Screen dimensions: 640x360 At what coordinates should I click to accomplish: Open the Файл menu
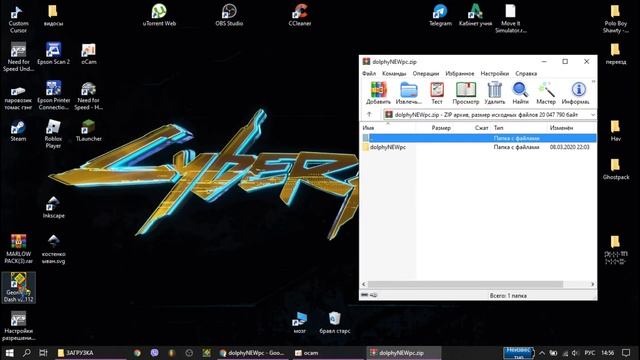tap(369, 73)
